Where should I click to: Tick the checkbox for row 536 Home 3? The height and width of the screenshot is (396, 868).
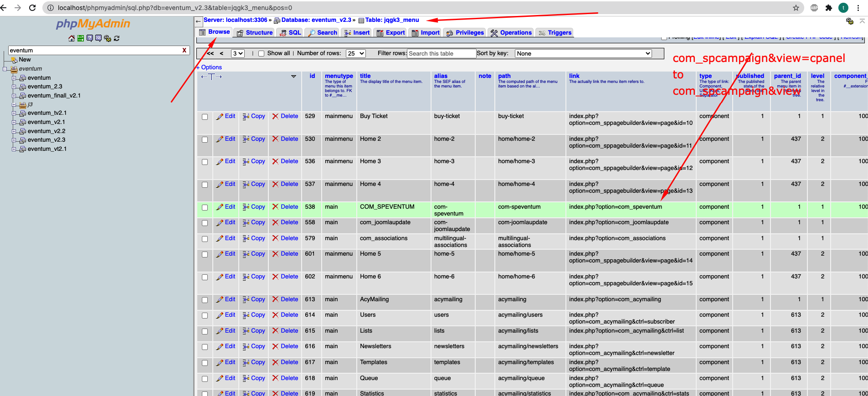205,162
